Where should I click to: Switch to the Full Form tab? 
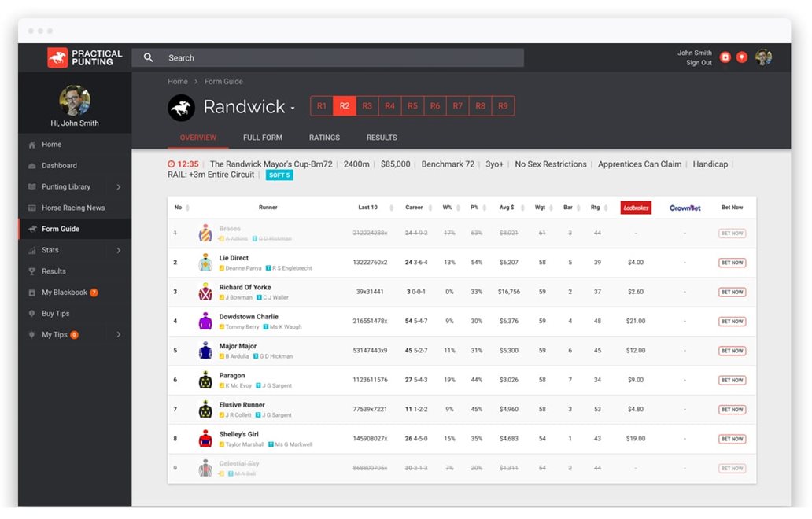pos(263,138)
